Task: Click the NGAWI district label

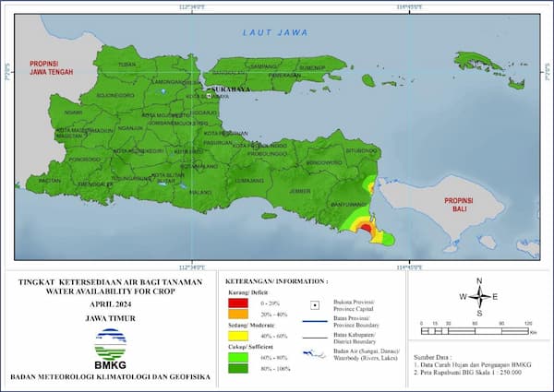Action: [x=73, y=113]
